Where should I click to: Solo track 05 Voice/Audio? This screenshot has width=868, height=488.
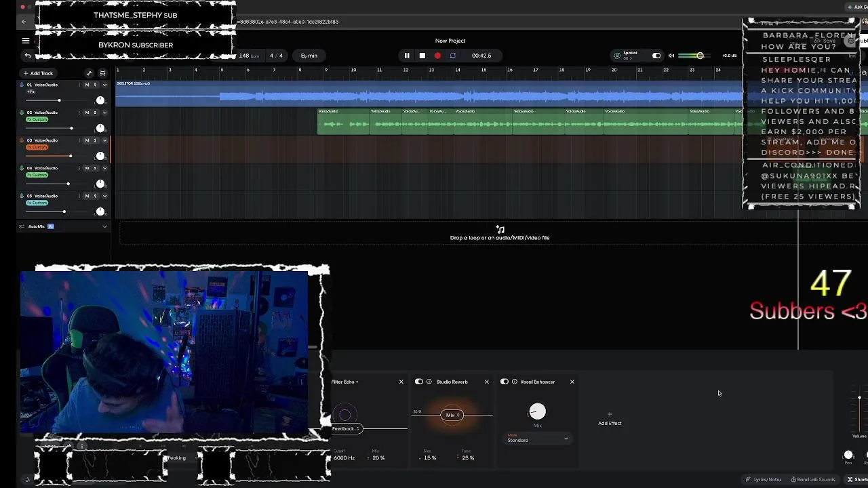tap(95, 196)
